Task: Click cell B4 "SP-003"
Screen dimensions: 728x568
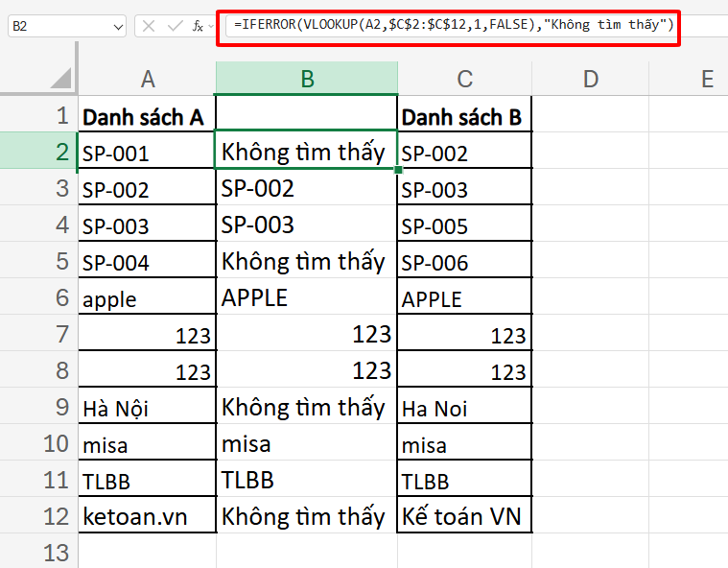Action: [306, 224]
